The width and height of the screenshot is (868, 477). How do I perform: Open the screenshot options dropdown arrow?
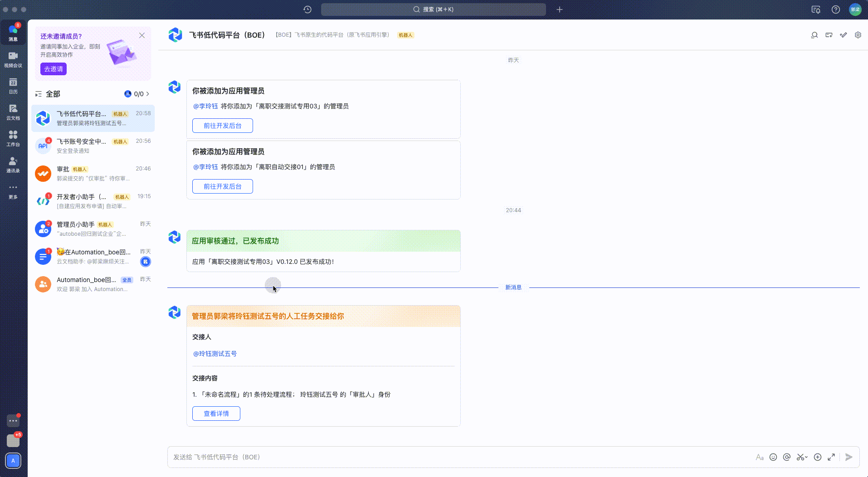tap(806, 457)
